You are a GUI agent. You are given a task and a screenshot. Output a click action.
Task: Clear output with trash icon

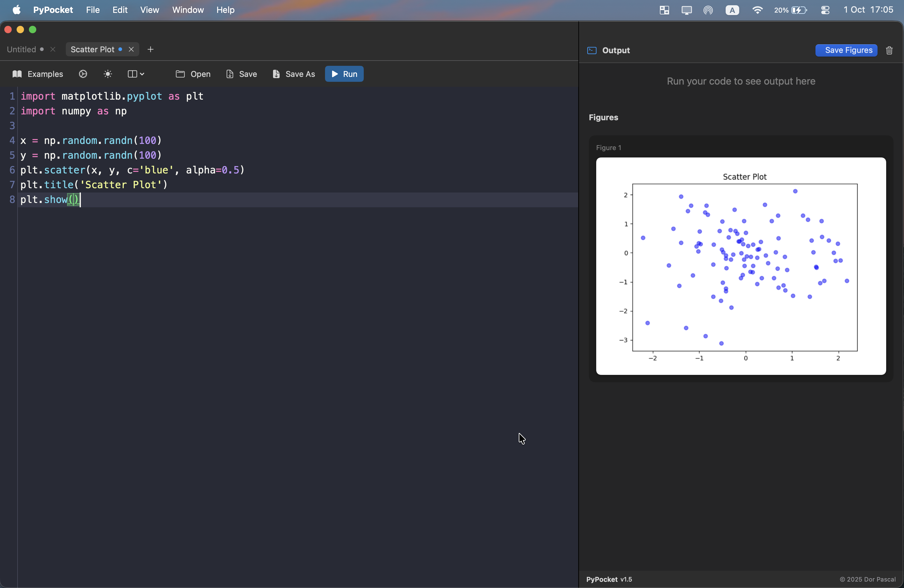coord(889,50)
